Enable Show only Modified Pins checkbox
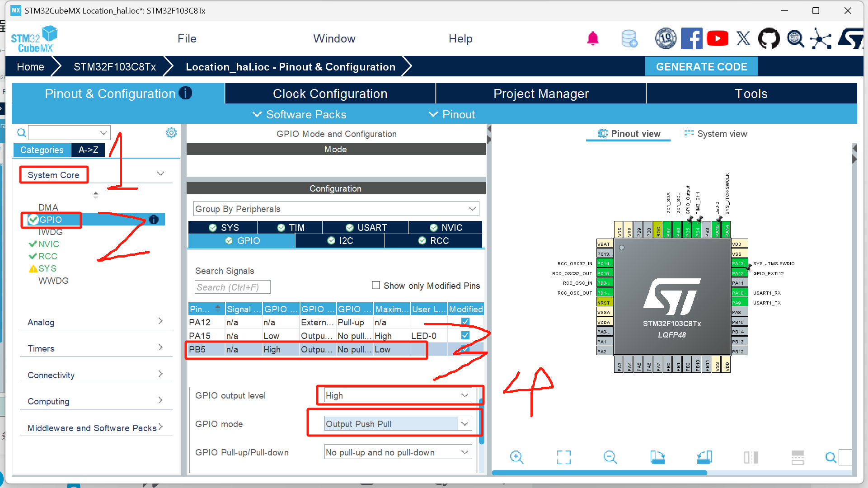868x488 pixels. 375,286
